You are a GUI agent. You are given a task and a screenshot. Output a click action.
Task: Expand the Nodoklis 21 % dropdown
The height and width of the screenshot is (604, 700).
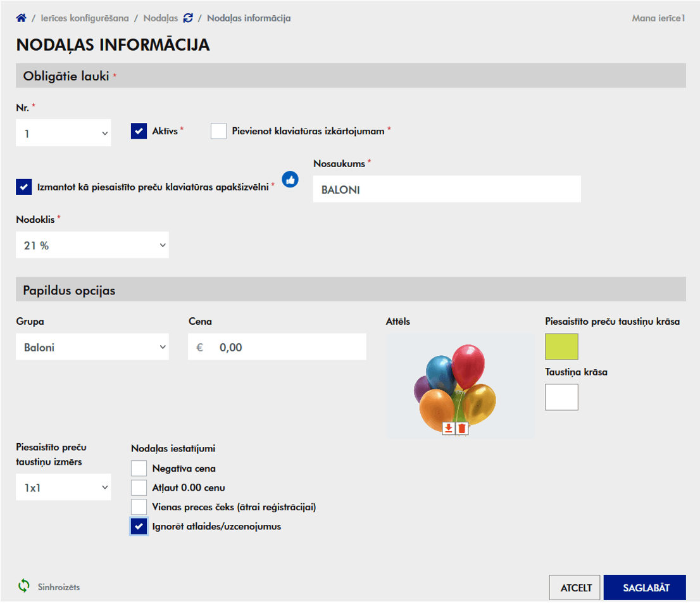click(x=92, y=244)
